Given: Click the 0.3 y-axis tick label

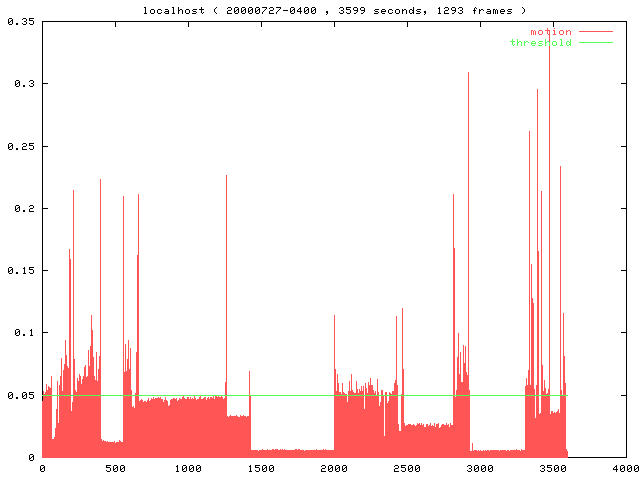Looking at the screenshot, I should (23, 84).
